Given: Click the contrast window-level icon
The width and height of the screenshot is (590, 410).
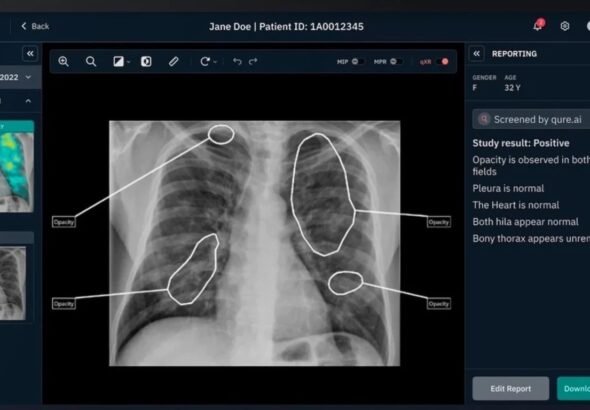Looking at the screenshot, I should click(x=119, y=61).
